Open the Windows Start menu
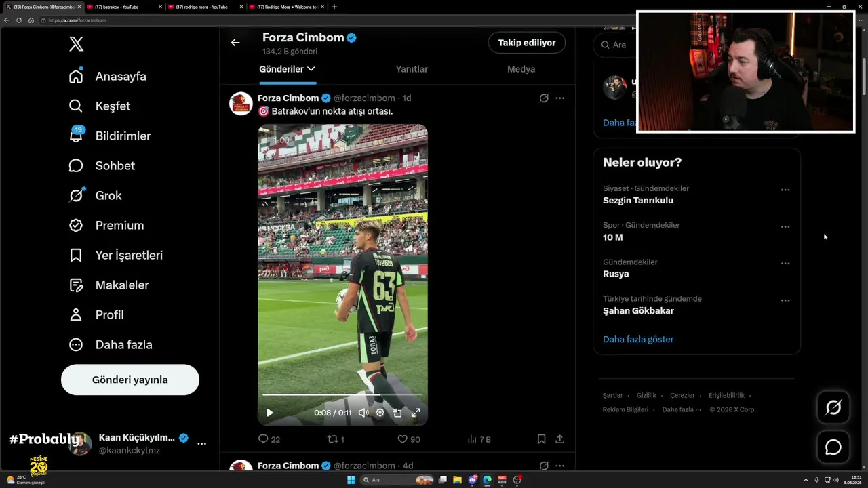The height and width of the screenshot is (488, 868). (x=351, y=480)
